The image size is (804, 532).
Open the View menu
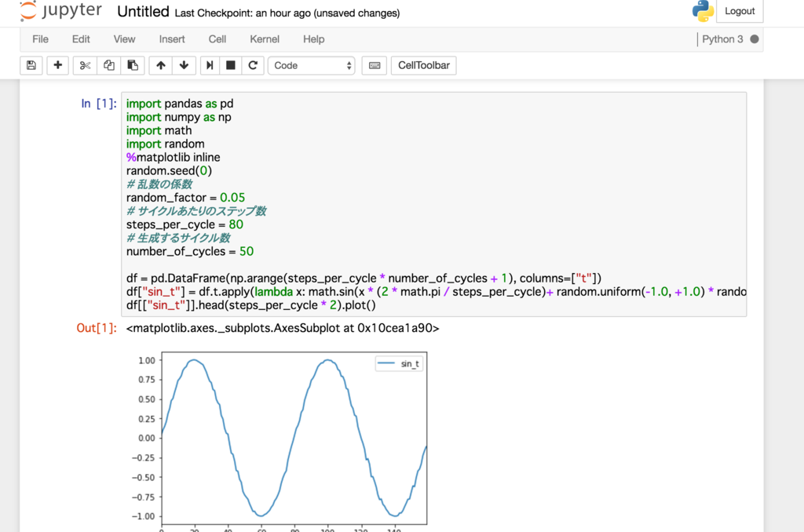124,39
